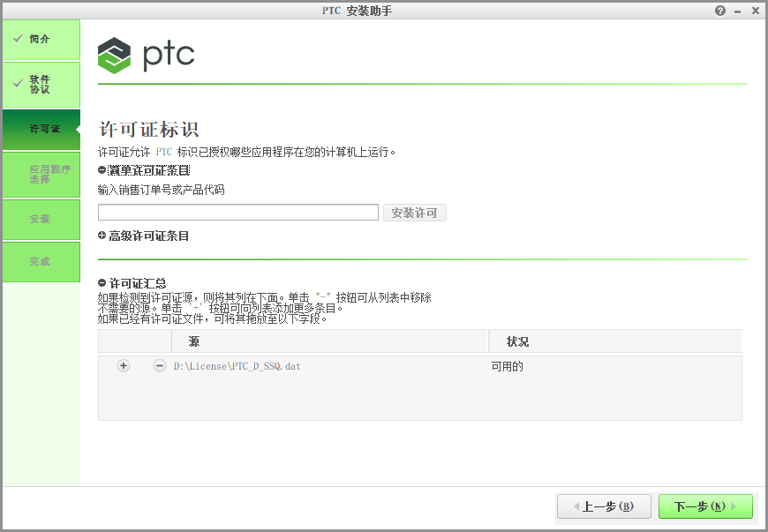The height and width of the screenshot is (532, 768).
Task: Select the 许可证 step in the sidebar
Action: point(41,129)
